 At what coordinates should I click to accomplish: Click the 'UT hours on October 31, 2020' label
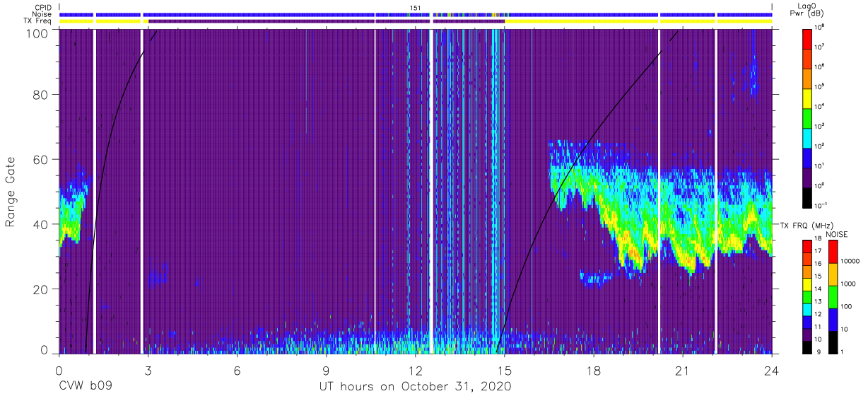click(415, 387)
